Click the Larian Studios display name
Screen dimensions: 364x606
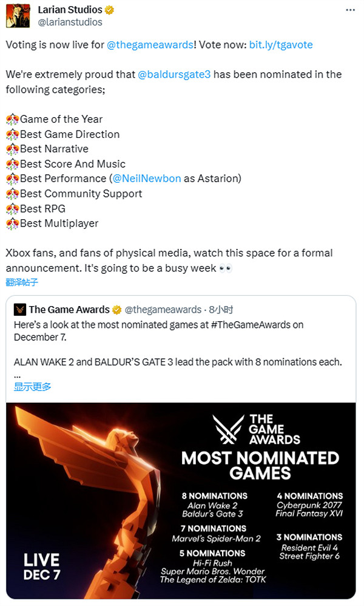[70, 10]
